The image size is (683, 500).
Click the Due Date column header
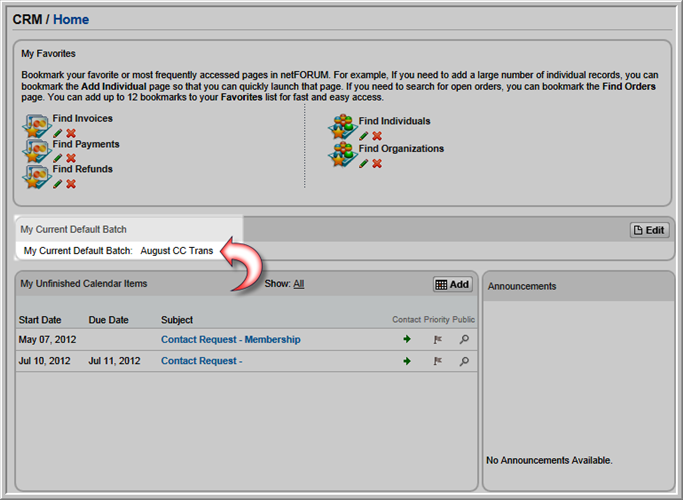tap(108, 320)
